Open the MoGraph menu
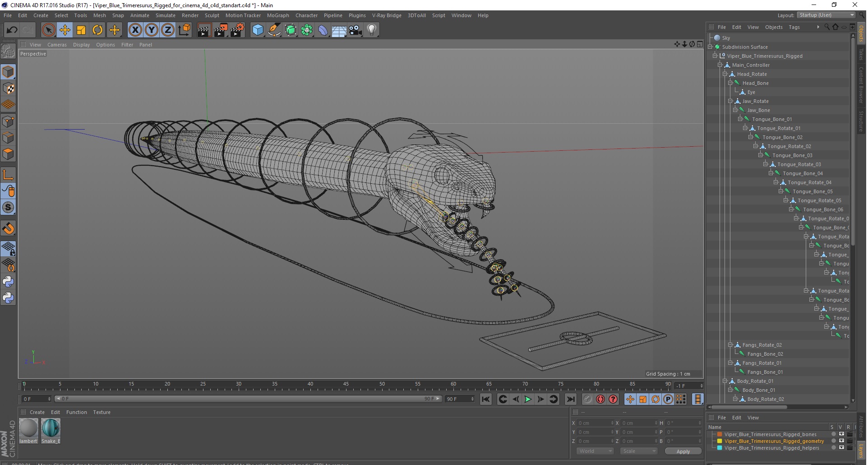This screenshot has height=465, width=868. coord(278,15)
